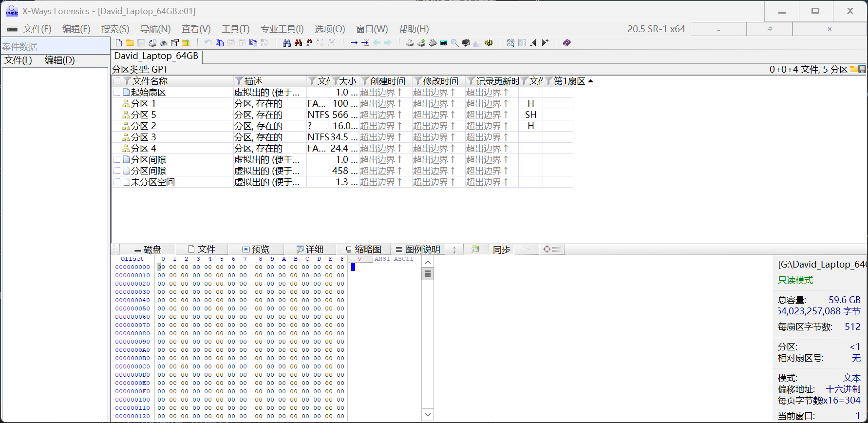
Task: Tick the checkbox beside 未分区空间
Action: [x=117, y=182]
